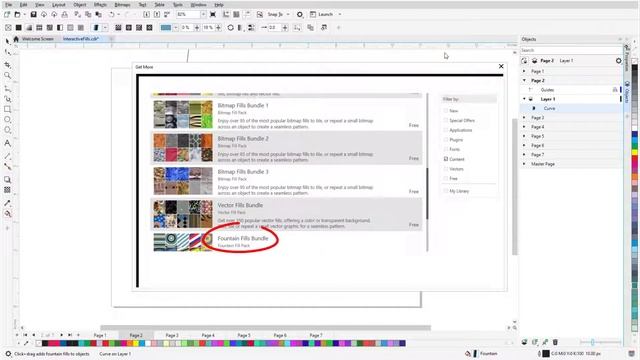Open the Launch dropdown
The width and height of the screenshot is (640, 360).
[x=340, y=14]
